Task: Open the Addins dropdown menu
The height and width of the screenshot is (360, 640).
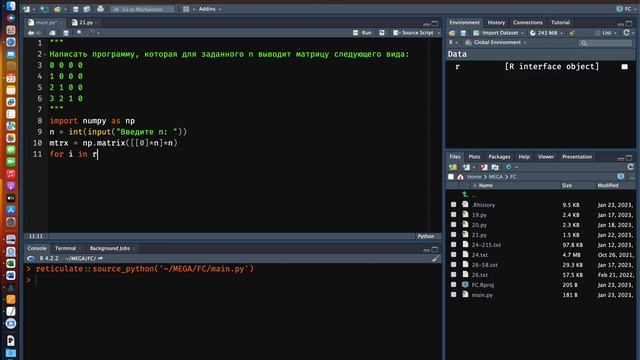Action: [210, 9]
